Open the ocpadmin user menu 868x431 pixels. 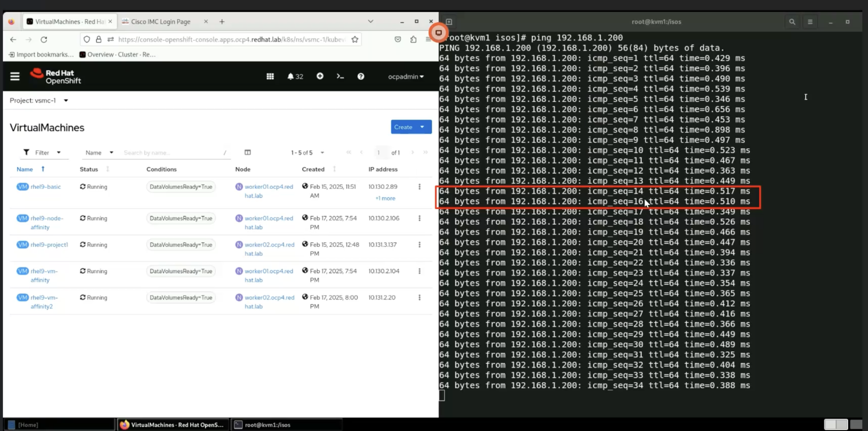point(406,77)
